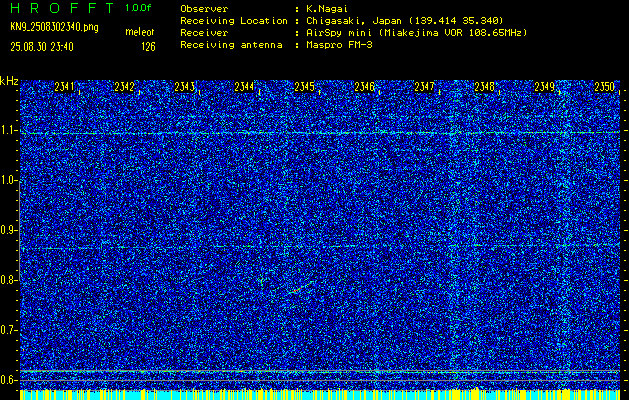Click the red meteor echo streak
629x400 pixels.
pyautogui.click(x=300, y=287)
